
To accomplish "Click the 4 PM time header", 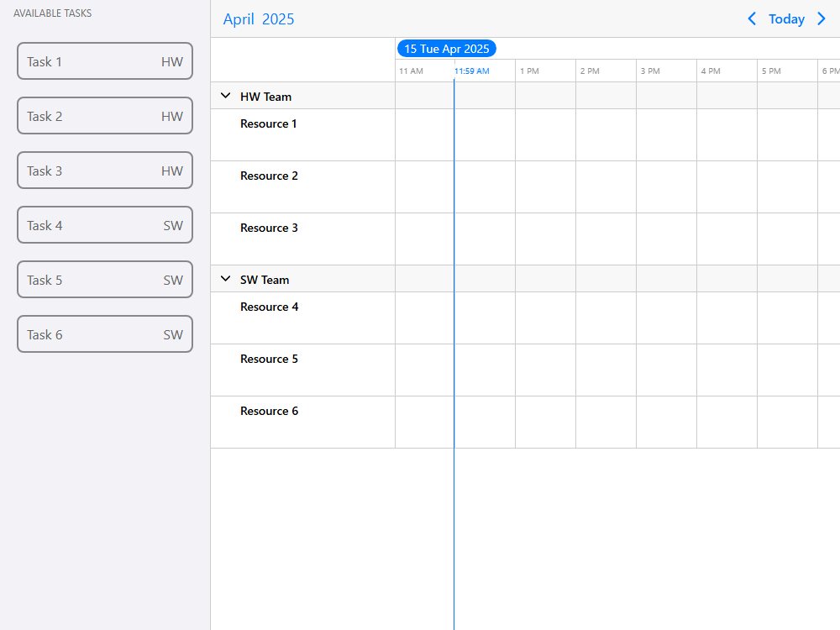I will [711, 71].
